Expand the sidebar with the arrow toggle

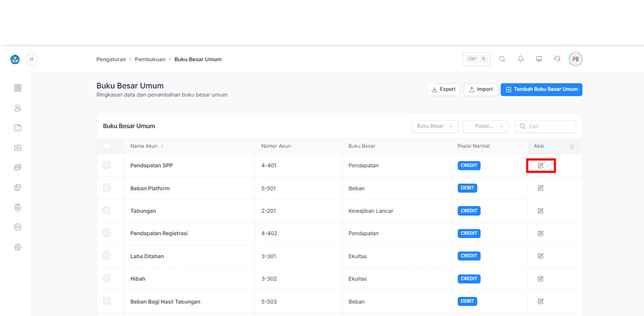(x=32, y=59)
